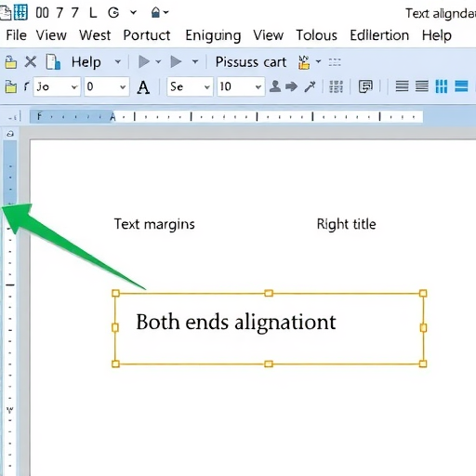Open the 'Se' style dropdown
The image size is (476, 476).
pos(190,86)
